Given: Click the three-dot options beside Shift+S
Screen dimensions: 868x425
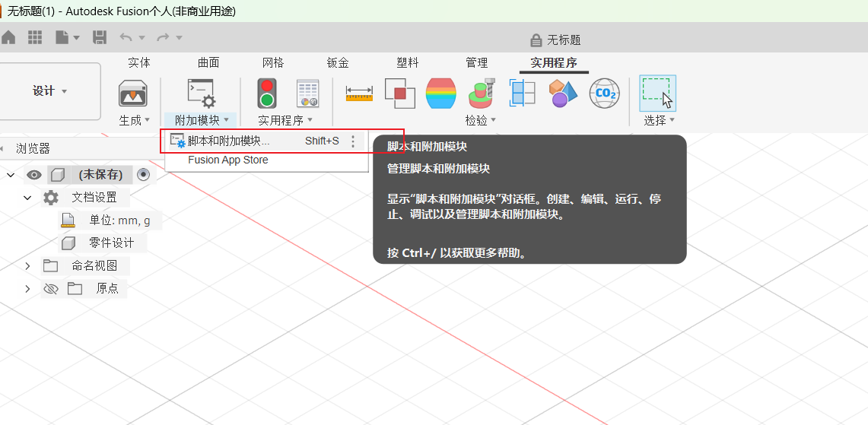Looking at the screenshot, I should coord(353,141).
